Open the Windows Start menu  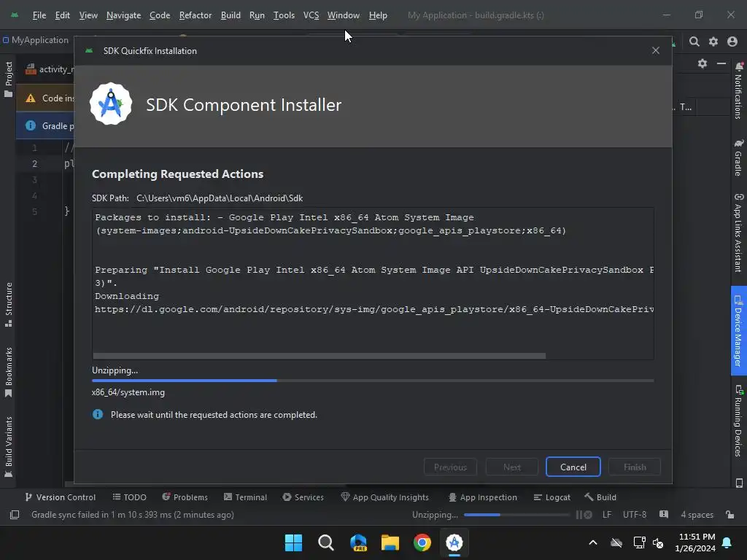click(293, 542)
